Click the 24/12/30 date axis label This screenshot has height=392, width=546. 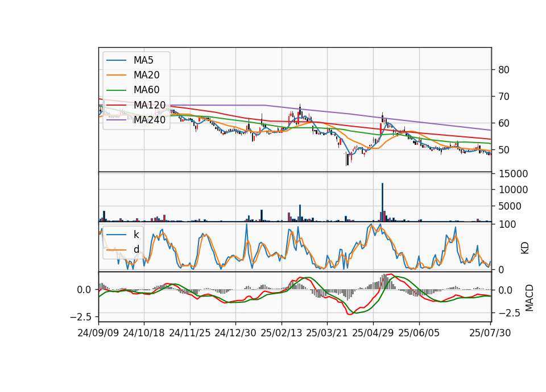pyautogui.click(x=235, y=333)
